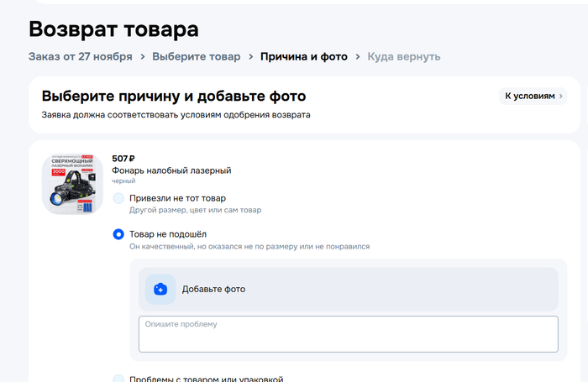The width and height of the screenshot is (588, 382).
Task: Click the 507 ₽ price label
Action: coord(123,159)
